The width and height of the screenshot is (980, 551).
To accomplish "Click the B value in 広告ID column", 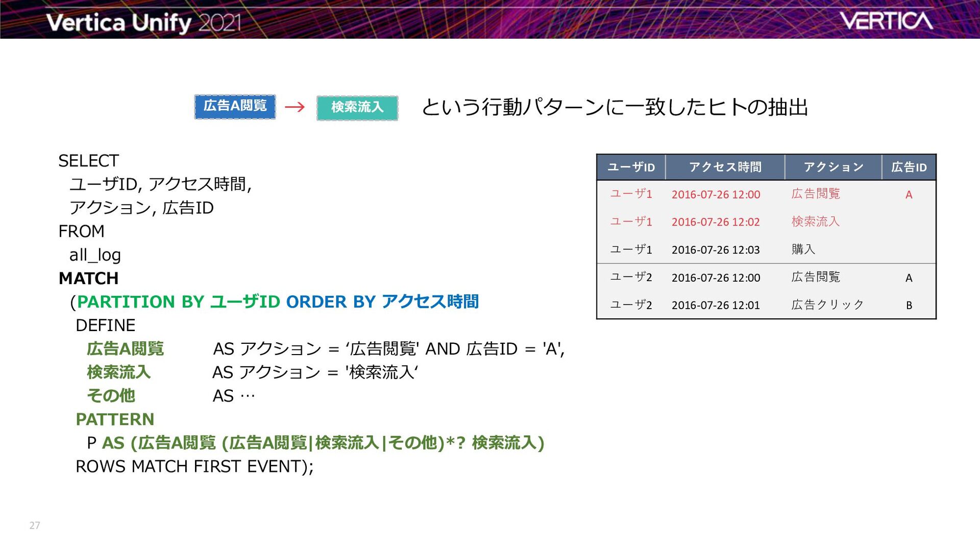I will coord(909,305).
